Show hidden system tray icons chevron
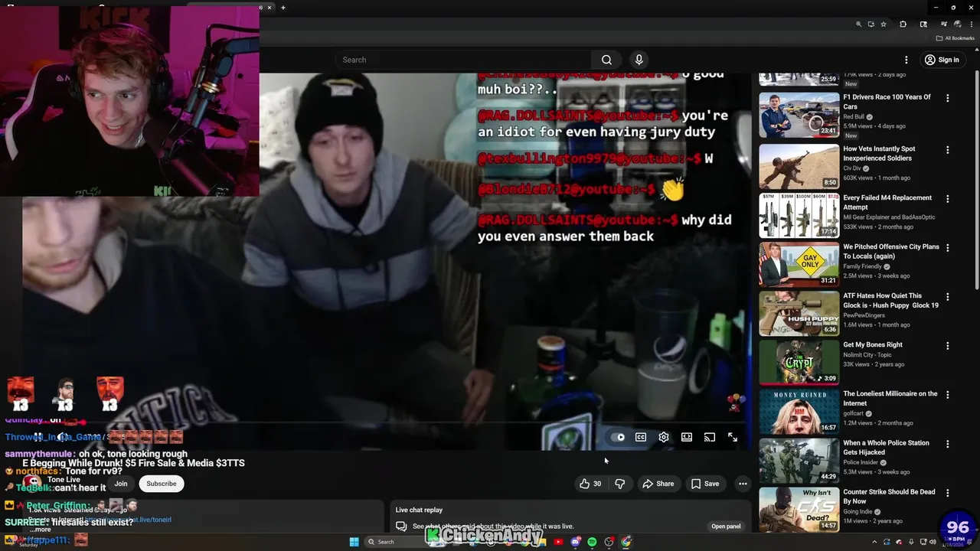The image size is (980, 551). [x=874, y=542]
